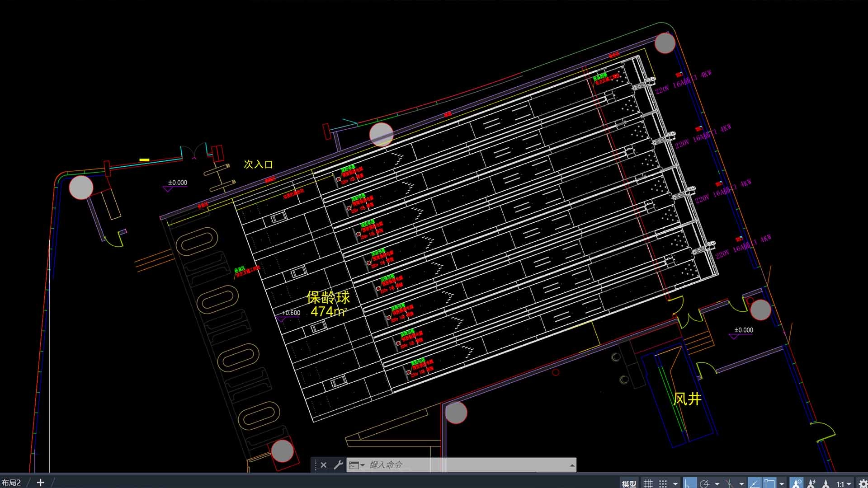Toggle show annotation objects icon
The image size is (868, 488).
[x=797, y=483]
